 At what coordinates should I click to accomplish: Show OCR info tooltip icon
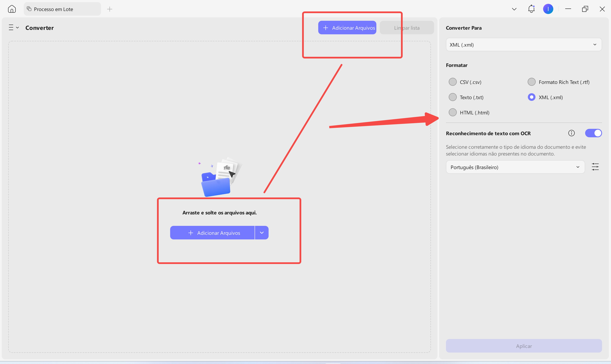(x=571, y=133)
